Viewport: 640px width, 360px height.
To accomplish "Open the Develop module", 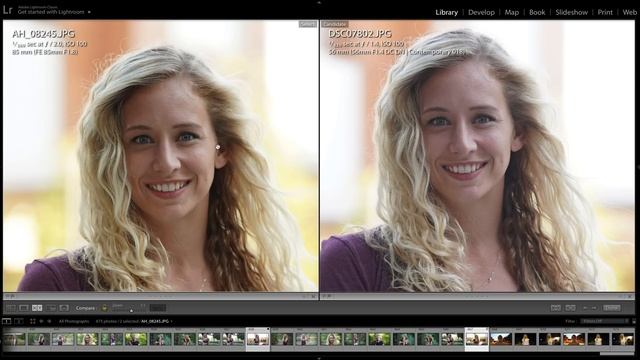I will click(x=481, y=12).
